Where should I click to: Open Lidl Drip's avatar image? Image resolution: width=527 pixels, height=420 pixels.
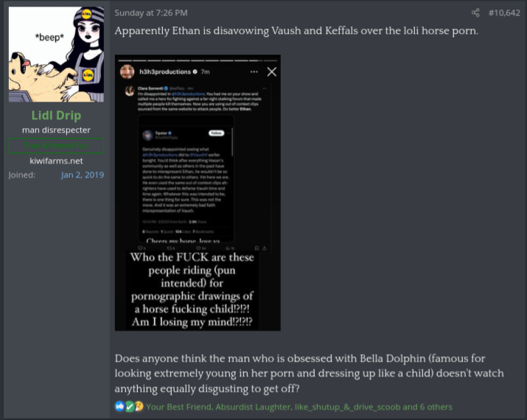(57, 55)
